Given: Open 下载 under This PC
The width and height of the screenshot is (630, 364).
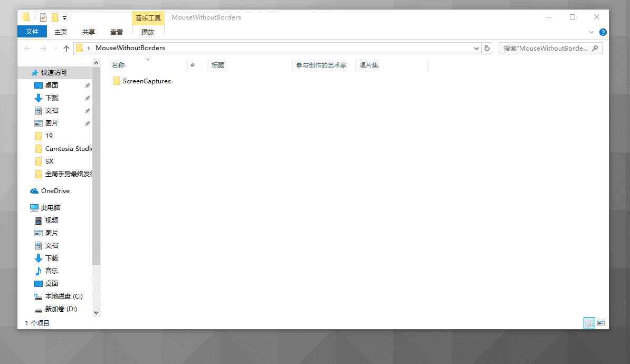Looking at the screenshot, I should 51,258.
